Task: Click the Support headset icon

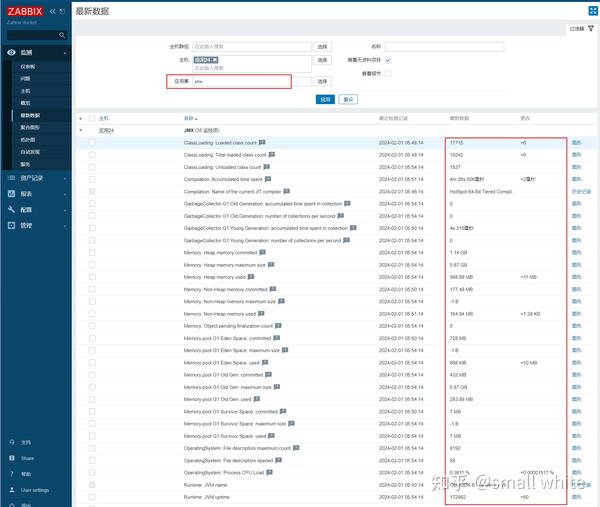Action: 12,442
